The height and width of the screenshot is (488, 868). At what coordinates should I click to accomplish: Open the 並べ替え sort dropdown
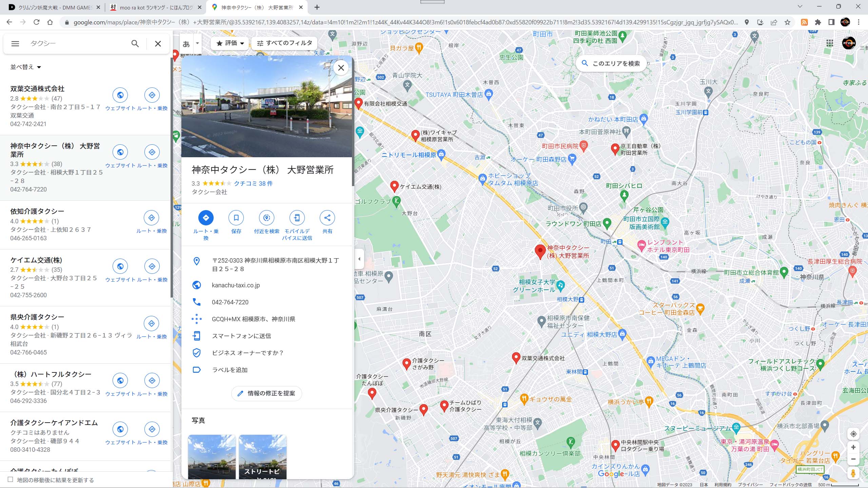25,67
